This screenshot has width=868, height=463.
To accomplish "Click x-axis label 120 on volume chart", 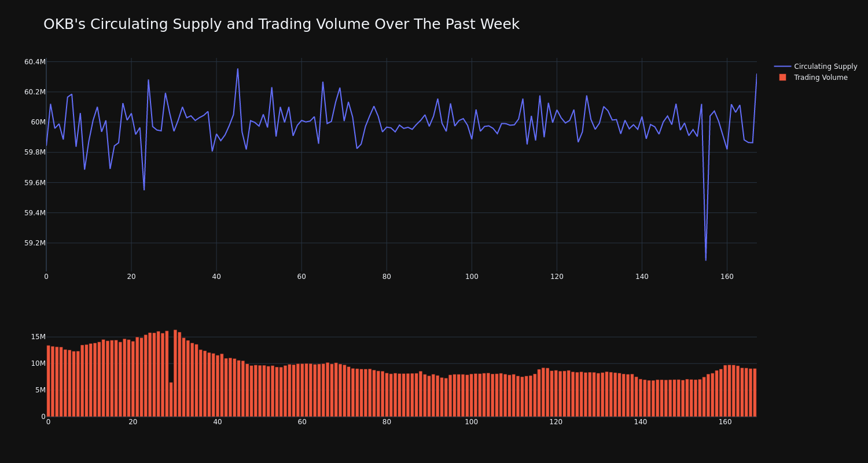I will [556, 422].
